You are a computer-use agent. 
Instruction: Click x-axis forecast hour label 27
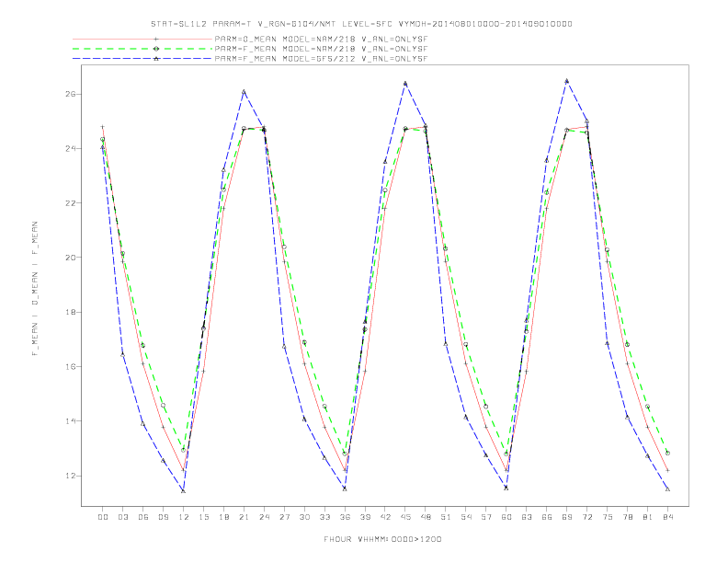click(x=284, y=517)
